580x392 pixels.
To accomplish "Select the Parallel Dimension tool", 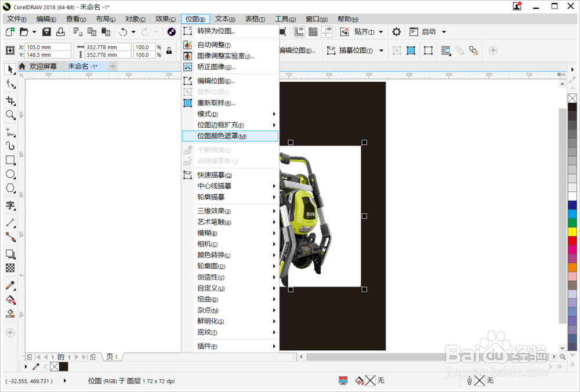I will click(x=10, y=222).
